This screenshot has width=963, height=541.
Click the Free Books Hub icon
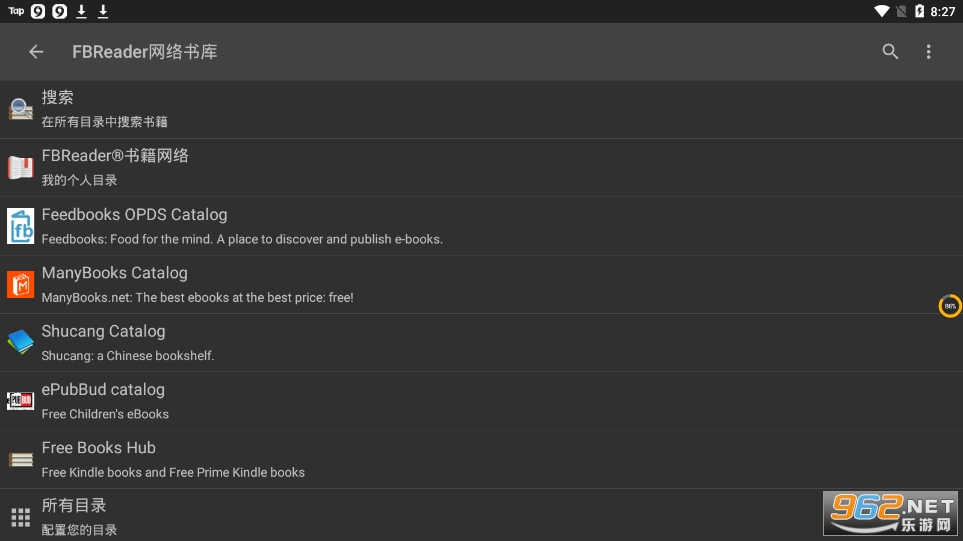click(x=21, y=460)
